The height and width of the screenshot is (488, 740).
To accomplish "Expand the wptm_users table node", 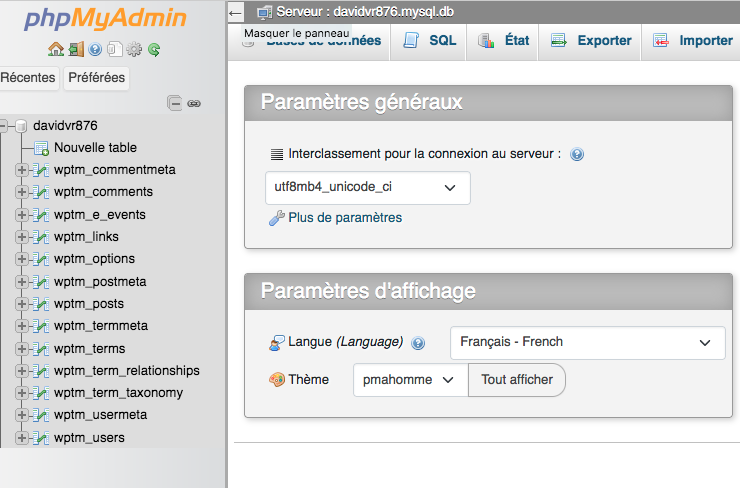I will pyautogui.click(x=22, y=438).
